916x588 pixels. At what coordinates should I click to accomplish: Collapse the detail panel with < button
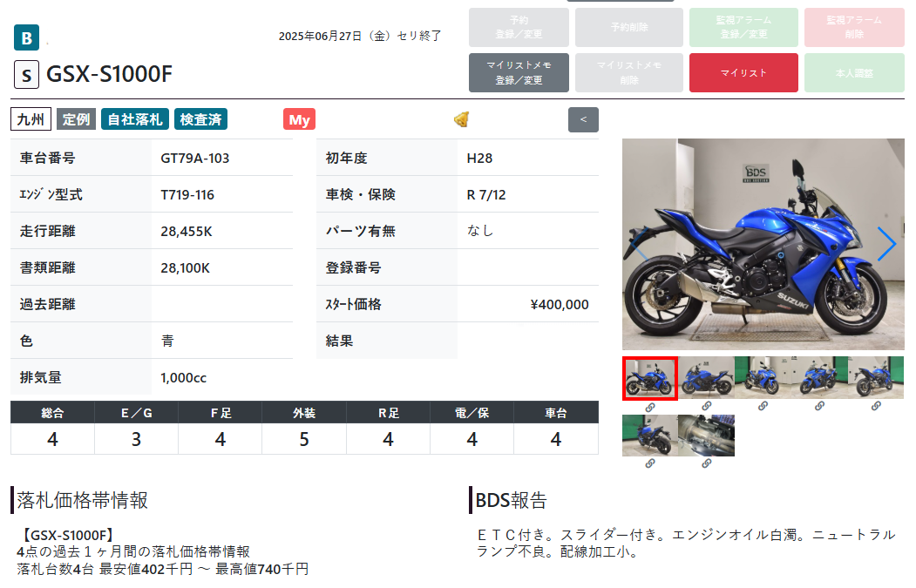click(x=583, y=119)
